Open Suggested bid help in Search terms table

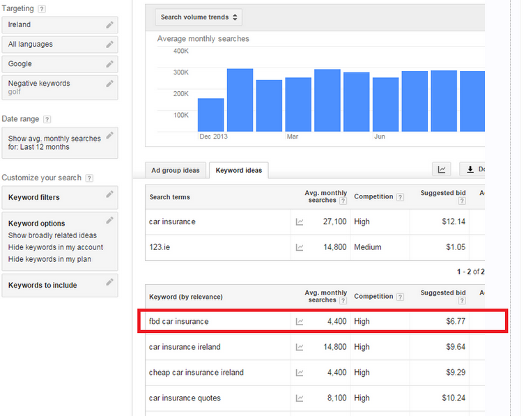pos(462,201)
